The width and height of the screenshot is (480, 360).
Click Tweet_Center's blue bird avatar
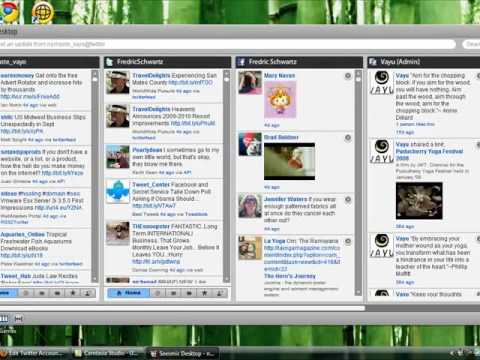click(x=118, y=191)
